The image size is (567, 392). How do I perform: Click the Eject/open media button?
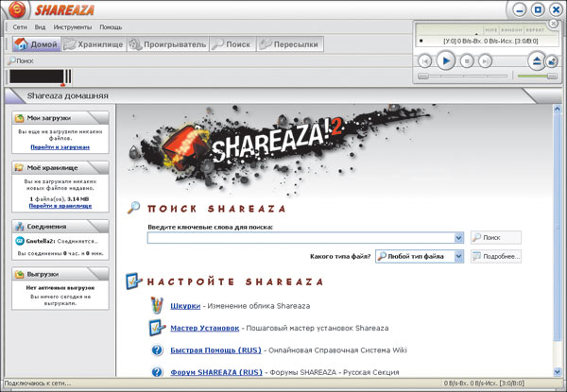tap(537, 60)
